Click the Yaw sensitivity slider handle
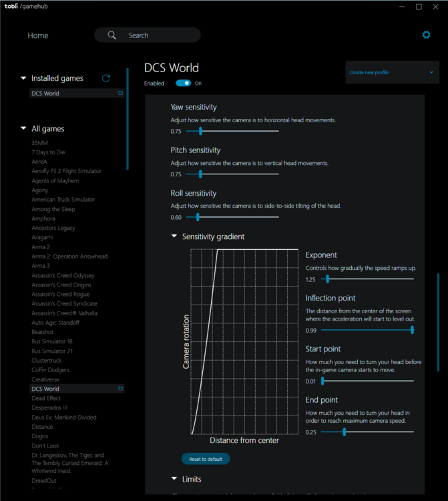Image resolution: width=448 pixels, height=501 pixels. click(200, 131)
